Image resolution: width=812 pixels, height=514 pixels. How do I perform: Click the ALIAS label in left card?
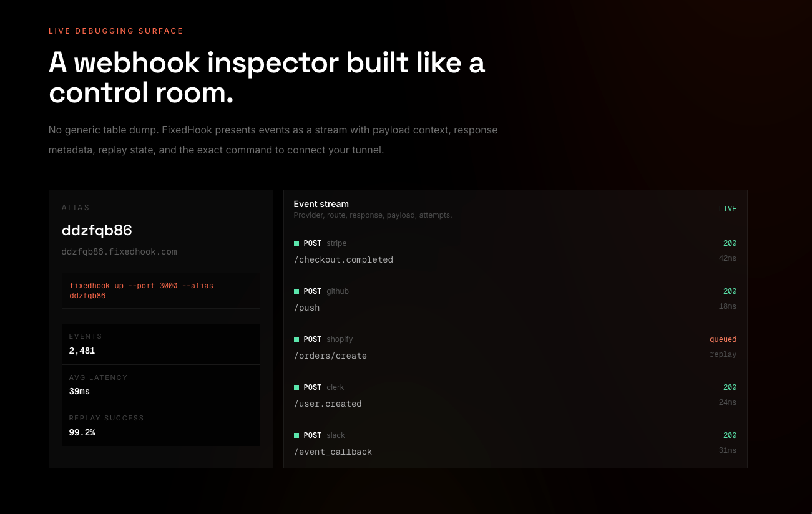coord(76,208)
